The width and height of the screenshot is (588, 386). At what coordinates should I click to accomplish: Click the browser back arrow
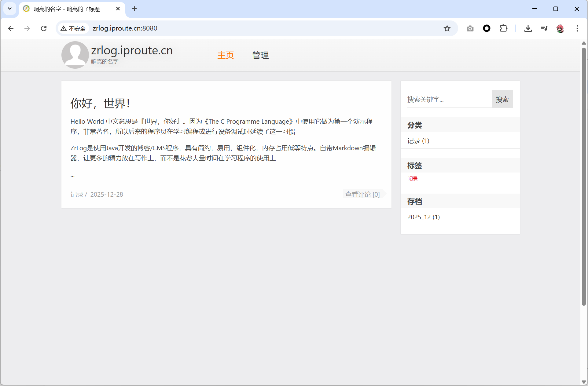(11, 28)
